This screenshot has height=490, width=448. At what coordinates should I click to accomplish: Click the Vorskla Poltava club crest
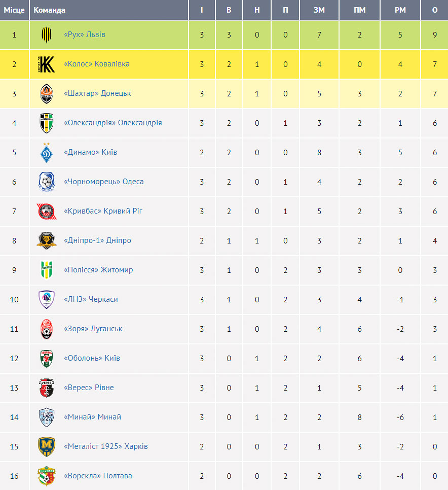47,476
